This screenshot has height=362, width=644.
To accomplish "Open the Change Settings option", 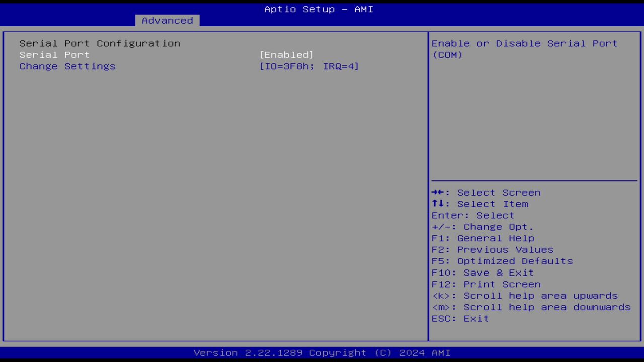I will point(67,66).
